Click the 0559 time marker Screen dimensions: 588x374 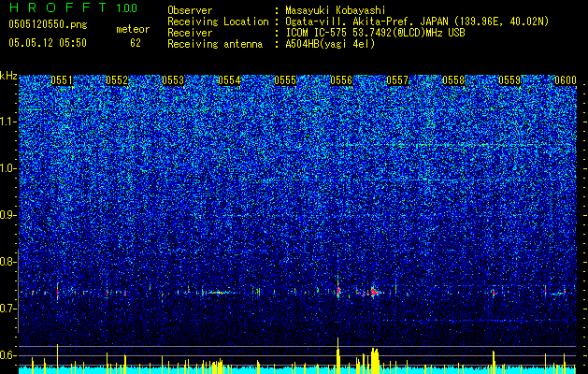[509, 80]
